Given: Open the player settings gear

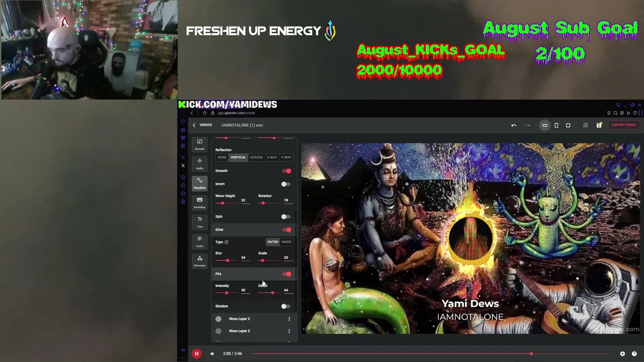Looking at the screenshot, I should tap(622, 354).
